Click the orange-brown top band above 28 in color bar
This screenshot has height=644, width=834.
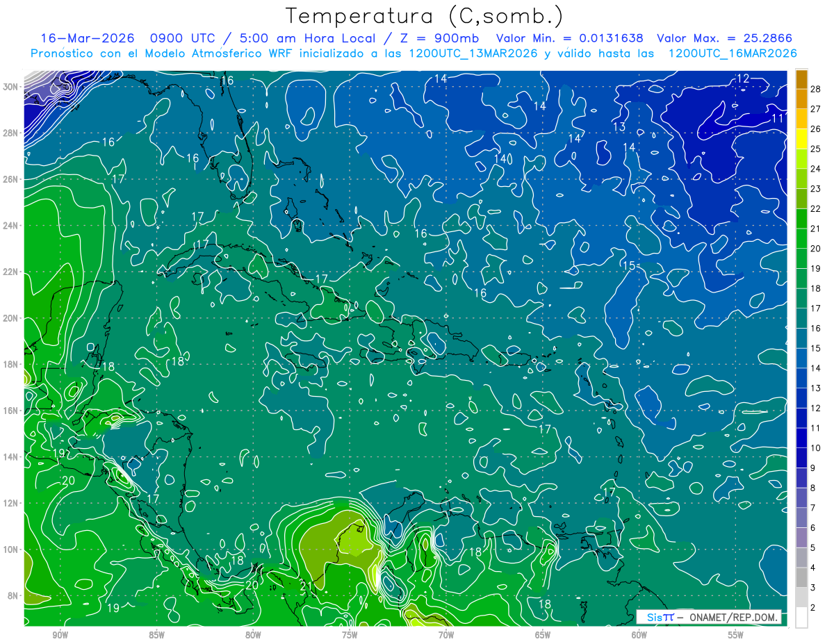(801, 79)
